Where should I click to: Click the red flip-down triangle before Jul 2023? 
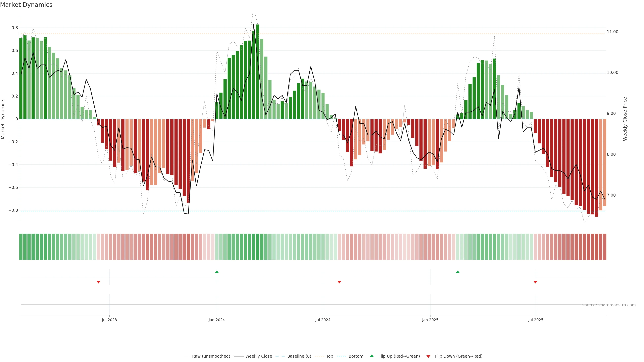click(98, 282)
